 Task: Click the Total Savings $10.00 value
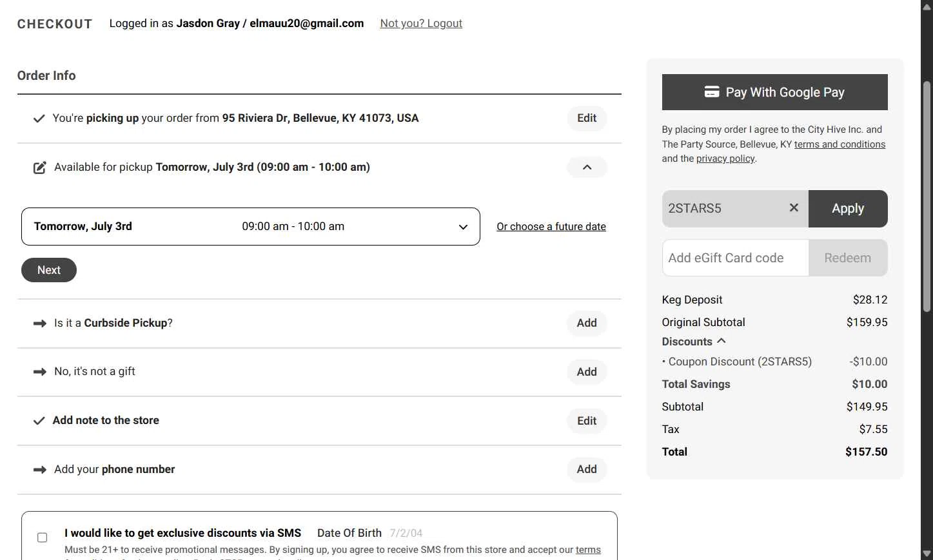tap(869, 384)
